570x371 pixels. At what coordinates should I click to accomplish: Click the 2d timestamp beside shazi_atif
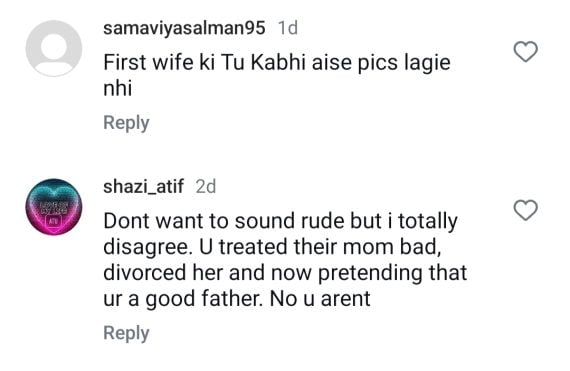tap(206, 187)
